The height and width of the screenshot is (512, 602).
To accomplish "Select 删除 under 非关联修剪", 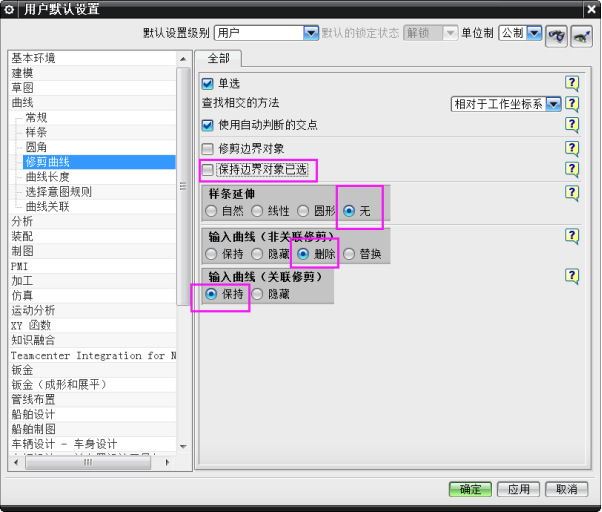I will click(303, 254).
